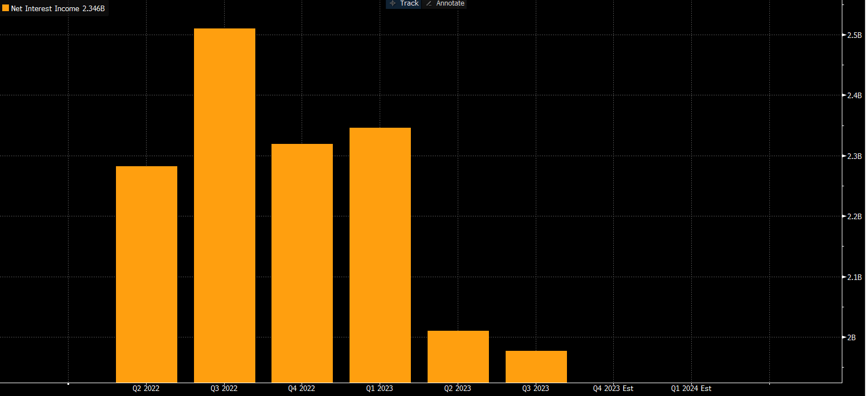Image resolution: width=868 pixels, height=396 pixels.
Task: Click the 2B y-axis value
Action: point(852,337)
